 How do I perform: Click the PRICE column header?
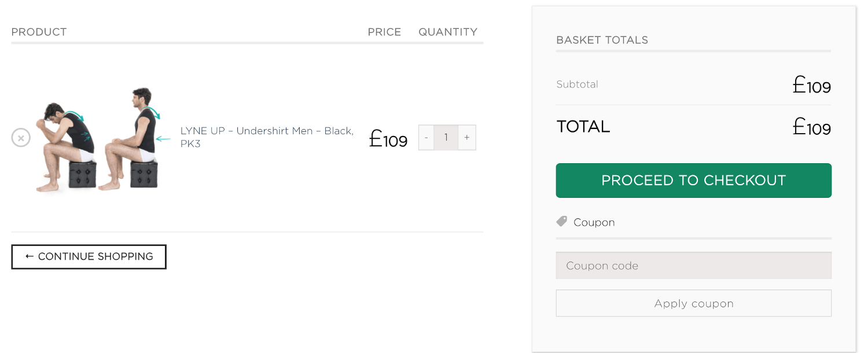tap(384, 32)
